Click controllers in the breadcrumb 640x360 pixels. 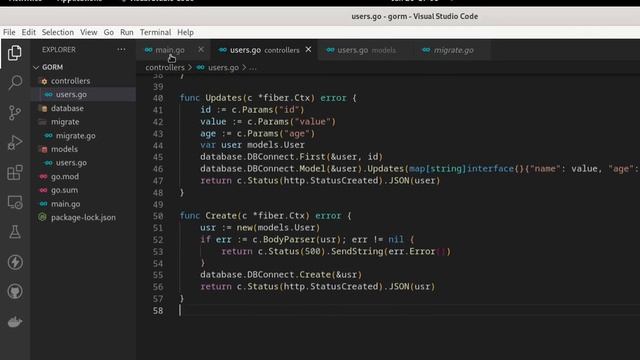(165, 67)
